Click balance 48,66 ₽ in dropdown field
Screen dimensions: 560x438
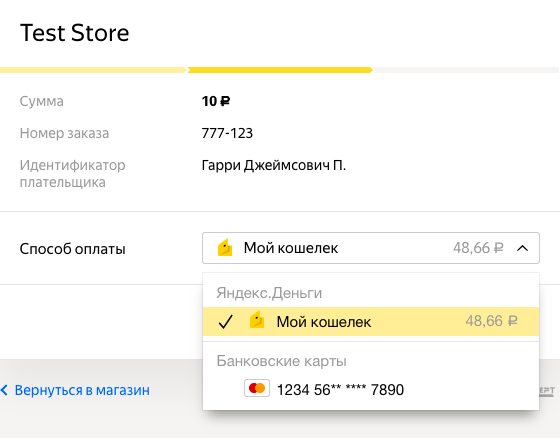(478, 248)
